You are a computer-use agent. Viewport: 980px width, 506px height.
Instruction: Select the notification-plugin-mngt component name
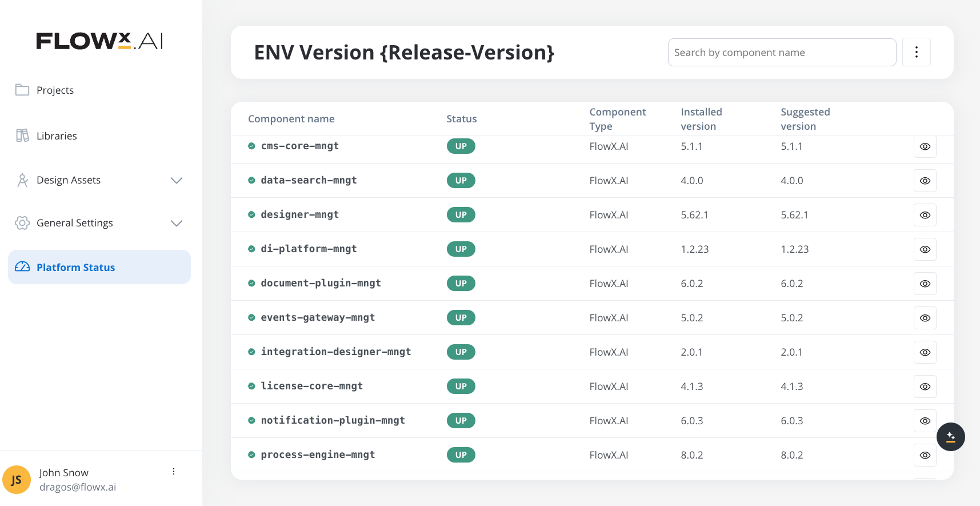click(333, 420)
